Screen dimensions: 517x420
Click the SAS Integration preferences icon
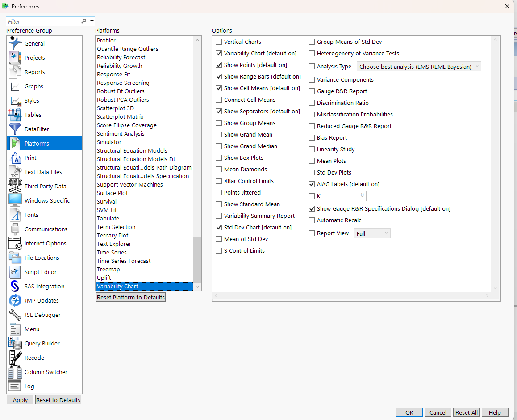[15, 286]
